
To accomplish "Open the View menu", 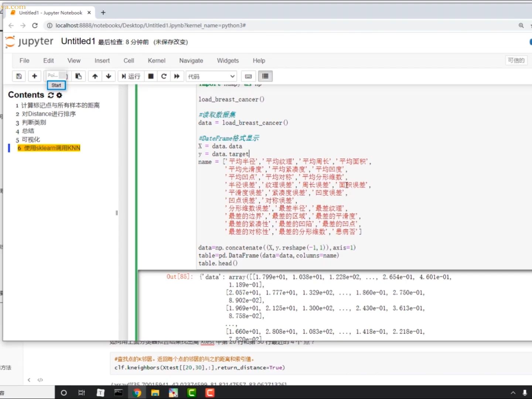I will (74, 61).
